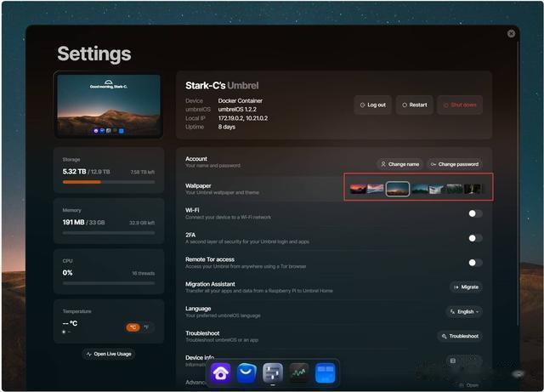Select the teal night-sky wallpaper

tap(420, 190)
